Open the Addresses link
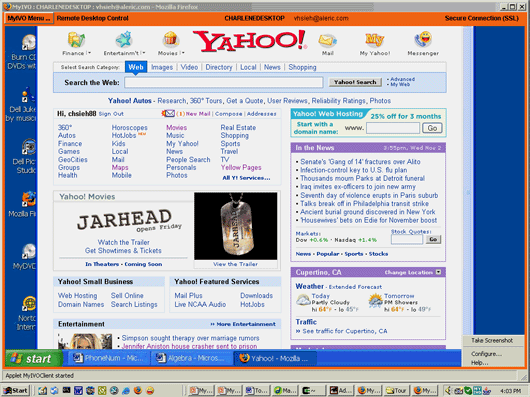The image size is (530, 397). (261, 114)
